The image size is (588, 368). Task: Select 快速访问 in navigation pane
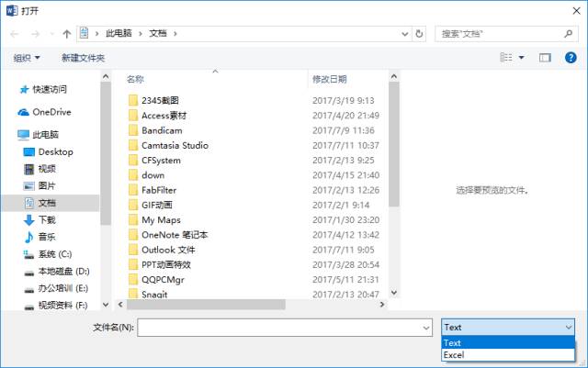tap(50, 89)
